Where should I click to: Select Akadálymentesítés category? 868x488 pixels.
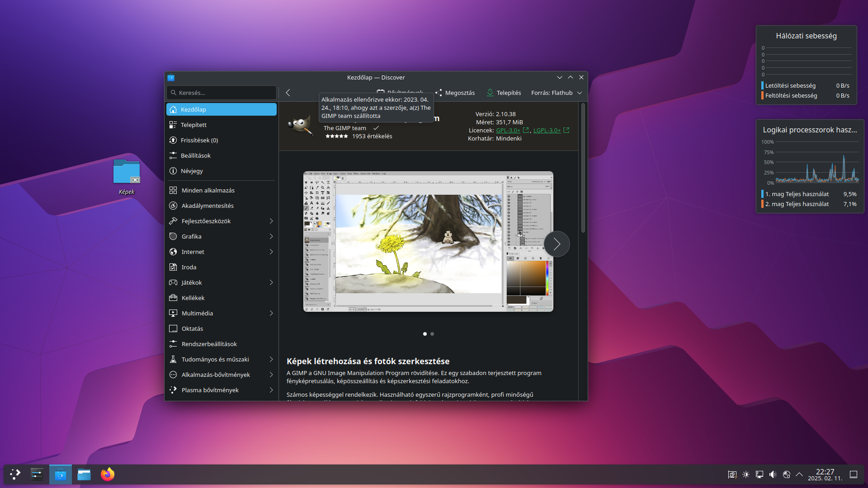221,206
